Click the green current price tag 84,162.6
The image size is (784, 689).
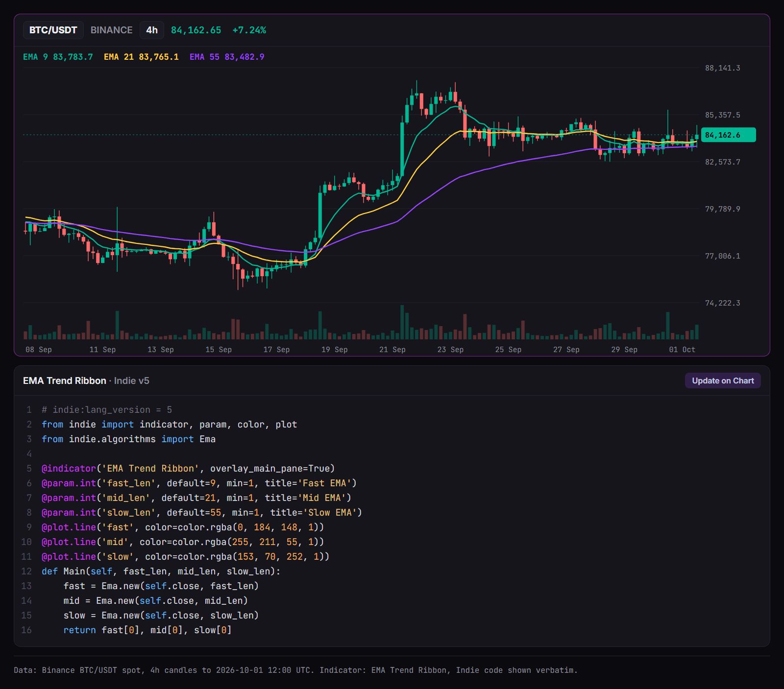[x=729, y=135]
